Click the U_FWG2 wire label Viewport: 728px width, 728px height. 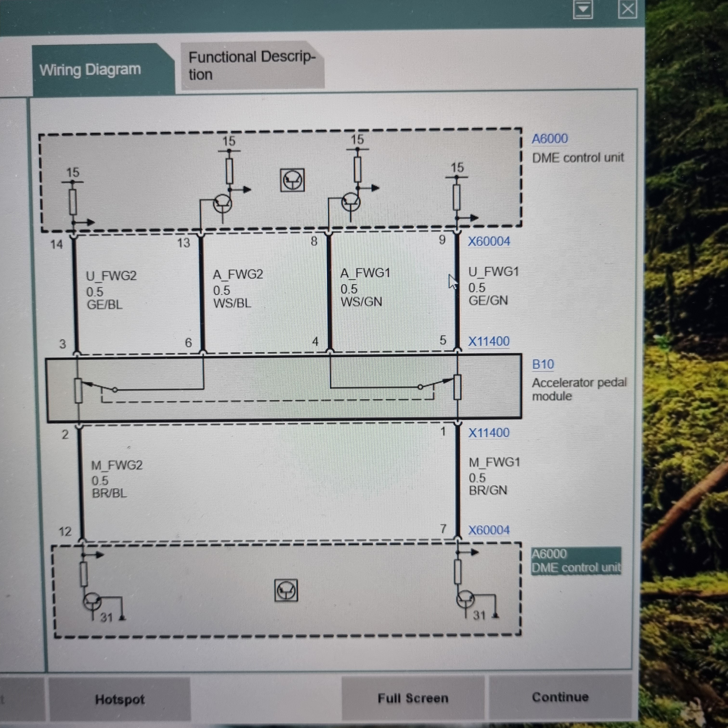coord(111,276)
